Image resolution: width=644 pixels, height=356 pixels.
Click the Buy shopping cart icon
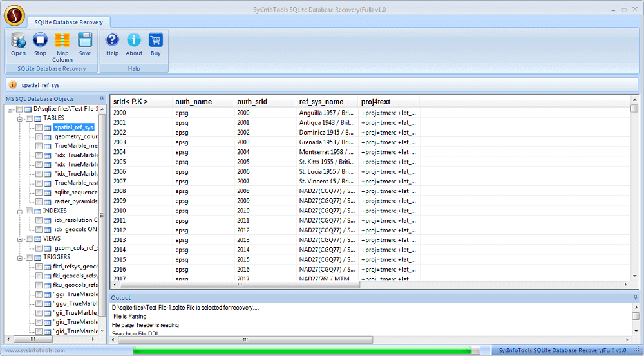click(x=155, y=44)
